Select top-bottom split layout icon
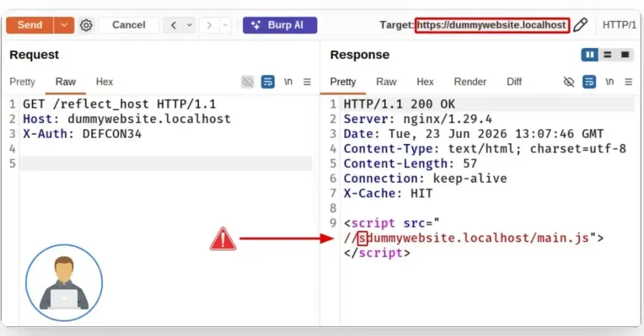The width and height of the screenshot is (644, 336). pyautogui.click(x=608, y=55)
